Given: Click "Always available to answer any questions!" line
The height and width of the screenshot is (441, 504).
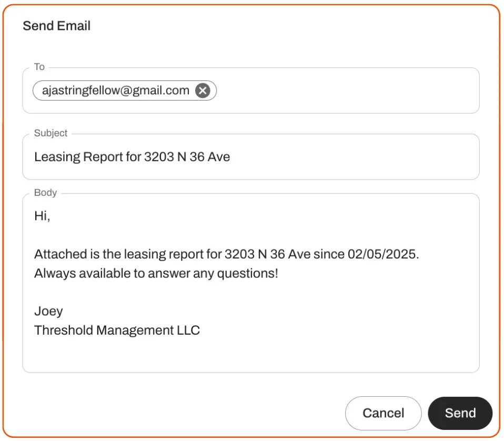Looking at the screenshot, I should [156, 274].
